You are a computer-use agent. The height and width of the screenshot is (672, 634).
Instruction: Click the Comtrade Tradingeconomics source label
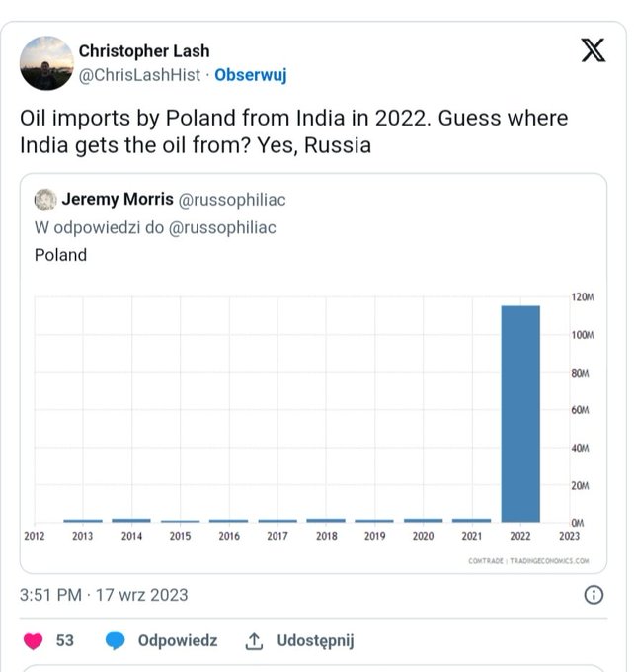[528, 561]
